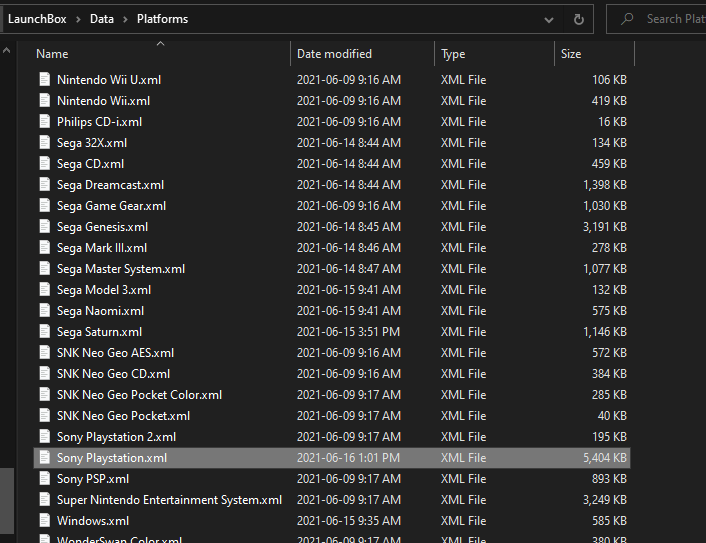The width and height of the screenshot is (706, 543).
Task: Select the SNK Neo Geo AES.xml file name
Action: [x=115, y=353]
